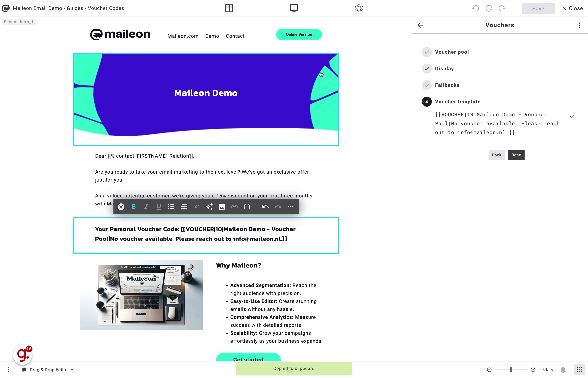Go back with the Vouchers panel arrow
The image size is (588, 378).
click(x=420, y=25)
